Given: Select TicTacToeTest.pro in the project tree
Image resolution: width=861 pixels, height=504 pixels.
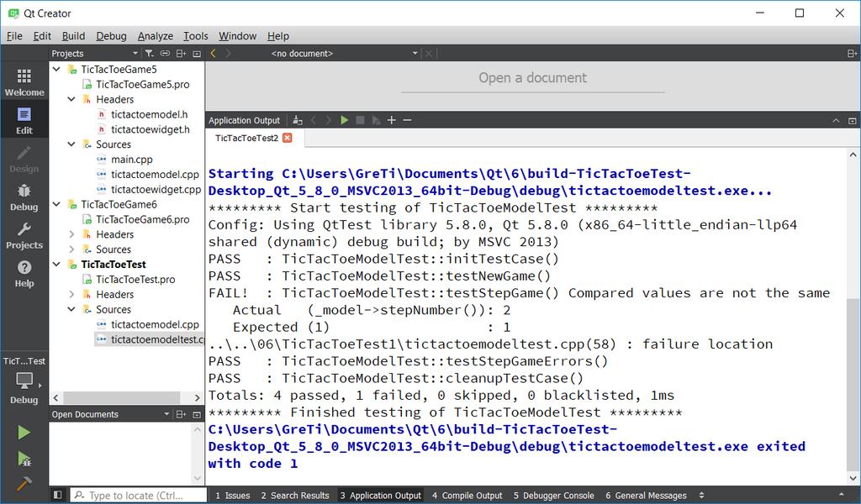Looking at the screenshot, I should pyautogui.click(x=135, y=279).
